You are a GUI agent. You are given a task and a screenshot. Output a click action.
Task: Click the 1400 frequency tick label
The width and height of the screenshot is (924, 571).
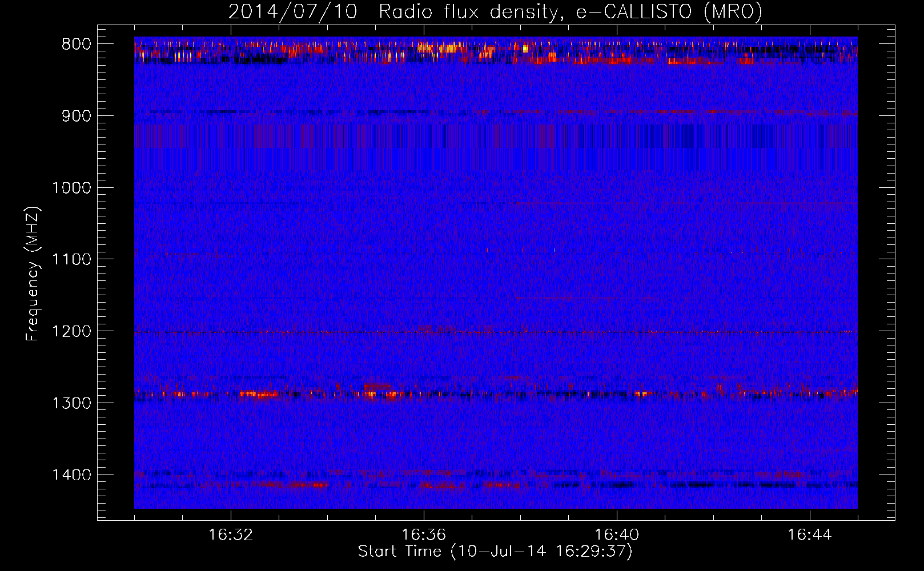pos(71,475)
